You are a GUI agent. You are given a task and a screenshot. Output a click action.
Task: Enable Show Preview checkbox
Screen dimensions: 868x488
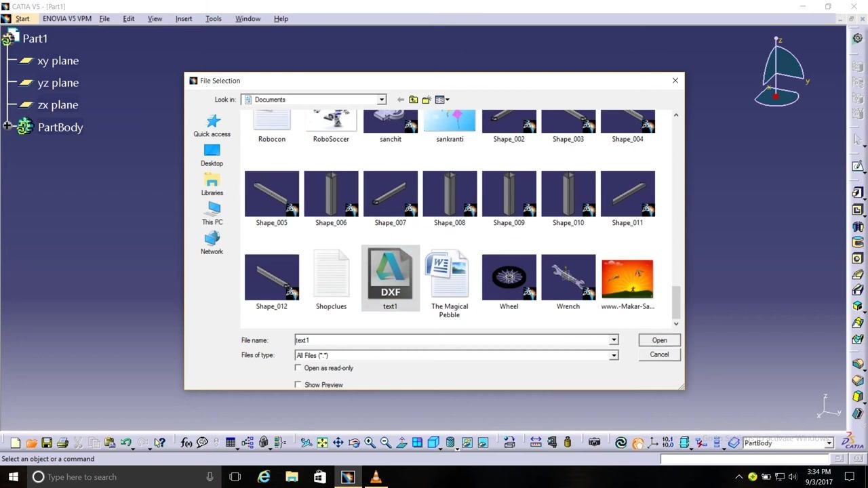click(298, 385)
